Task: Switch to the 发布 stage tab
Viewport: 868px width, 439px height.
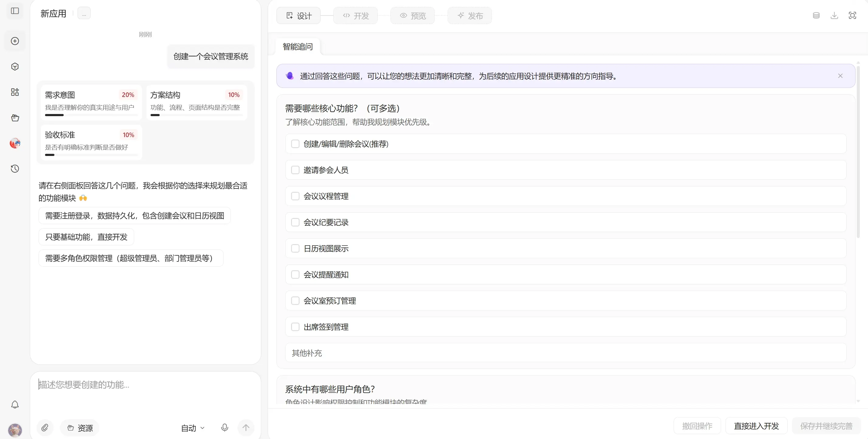Action: tap(470, 16)
